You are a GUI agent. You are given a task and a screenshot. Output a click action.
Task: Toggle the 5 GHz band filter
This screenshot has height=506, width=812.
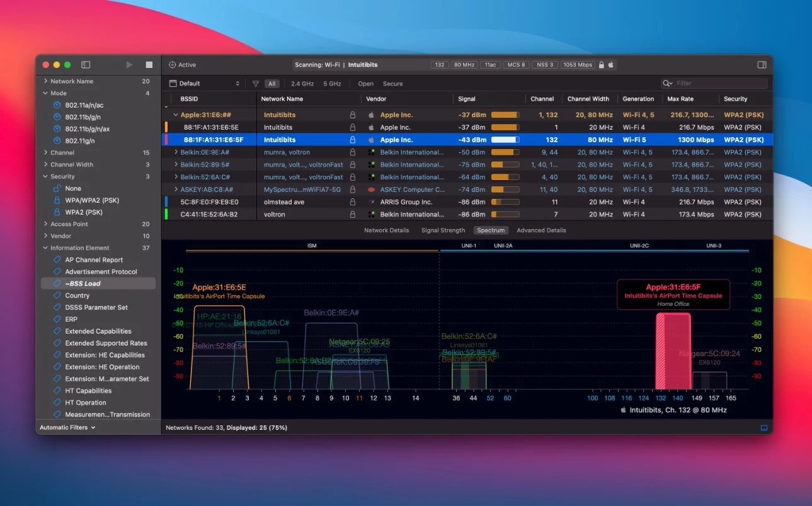(x=332, y=84)
